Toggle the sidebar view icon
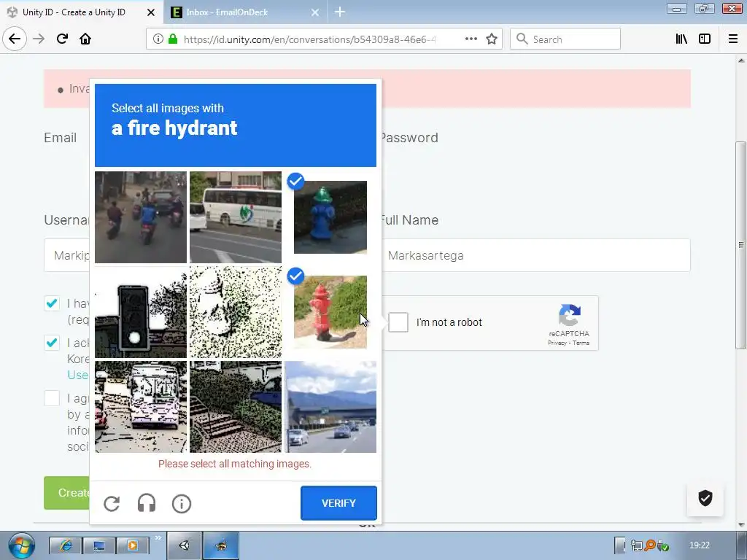This screenshot has height=560, width=747. [705, 39]
